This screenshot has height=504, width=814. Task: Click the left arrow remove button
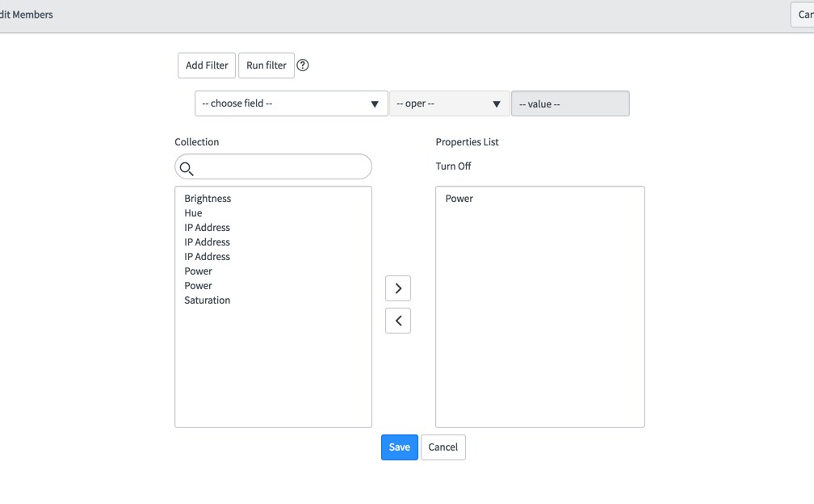tap(398, 321)
